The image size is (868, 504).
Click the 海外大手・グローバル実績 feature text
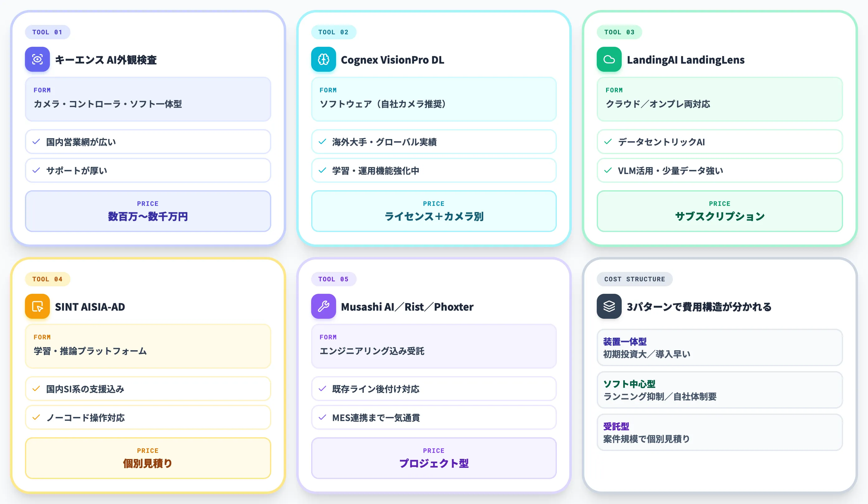tap(384, 142)
